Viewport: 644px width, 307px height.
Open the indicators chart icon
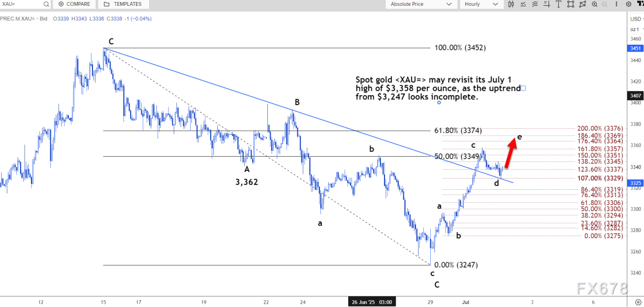tap(523, 4)
